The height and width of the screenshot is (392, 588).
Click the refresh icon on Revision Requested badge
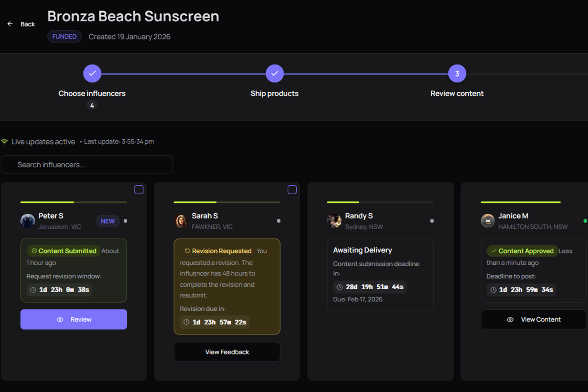pos(187,251)
